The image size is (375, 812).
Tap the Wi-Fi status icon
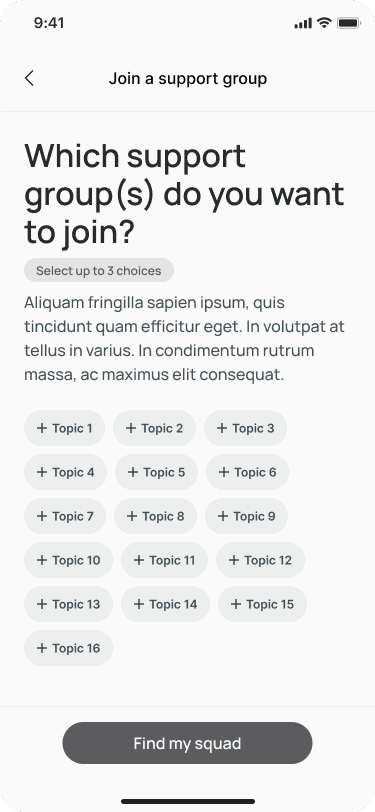point(324,23)
